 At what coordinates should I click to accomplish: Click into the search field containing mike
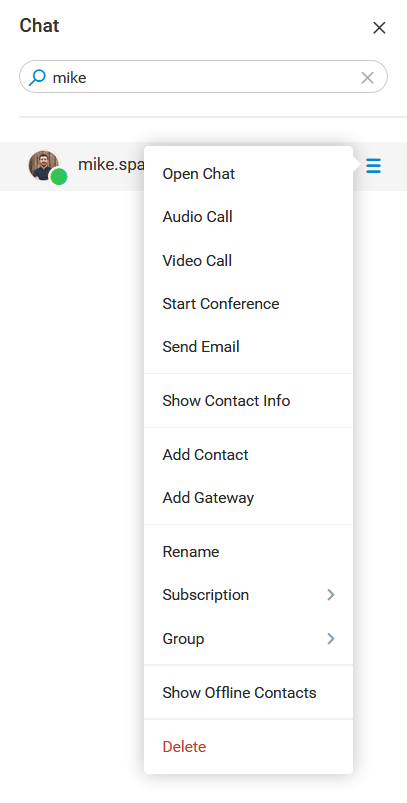[203, 77]
